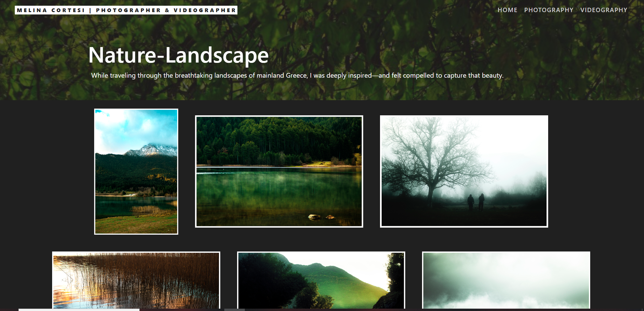Open the green forest lake reflection photo
Screen dimensions: 644x311
[x=279, y=171]
